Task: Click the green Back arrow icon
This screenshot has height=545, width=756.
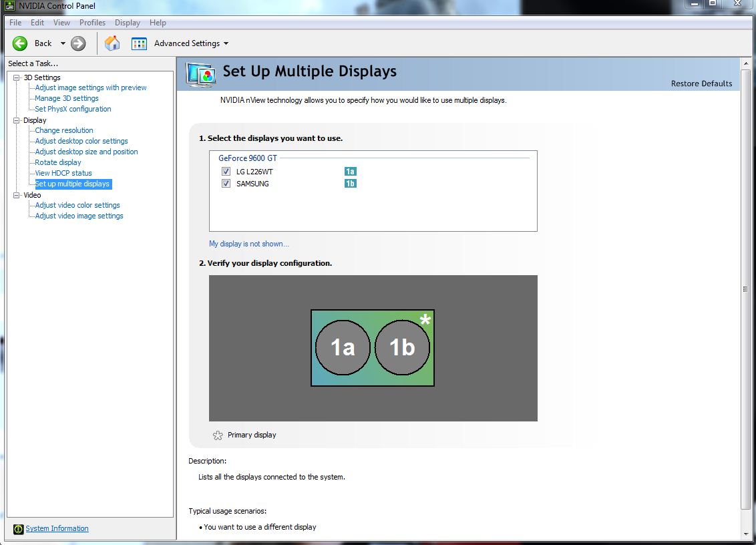Action: (20, 43)
